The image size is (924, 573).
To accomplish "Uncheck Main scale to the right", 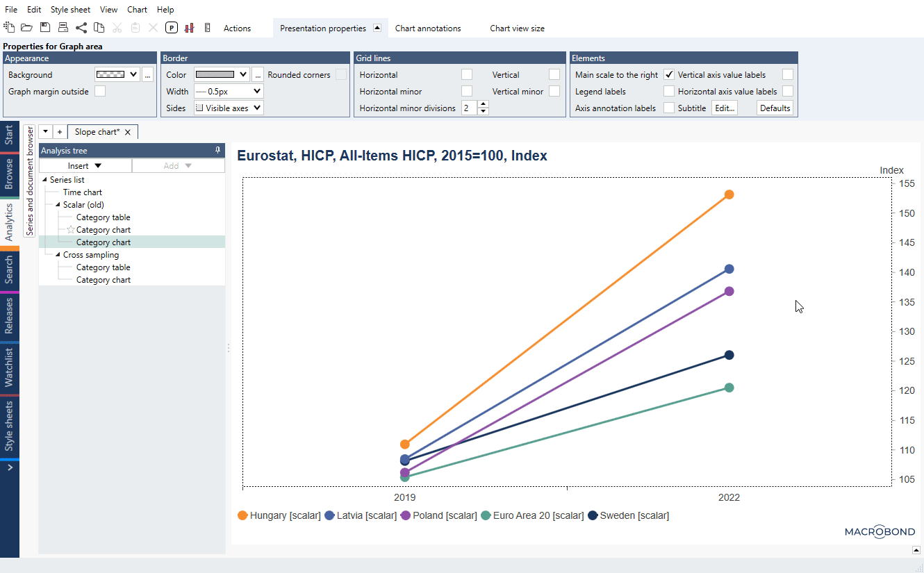I will click(x=668, y=74).
